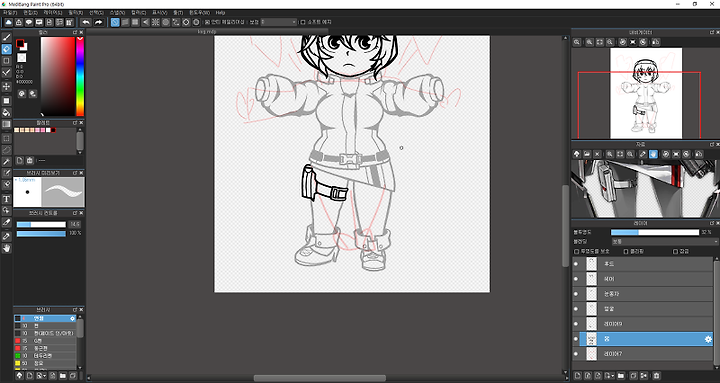720x383 pixels.
Task: Click the vertical hue strip in the color panel
Action: [80, 76]
